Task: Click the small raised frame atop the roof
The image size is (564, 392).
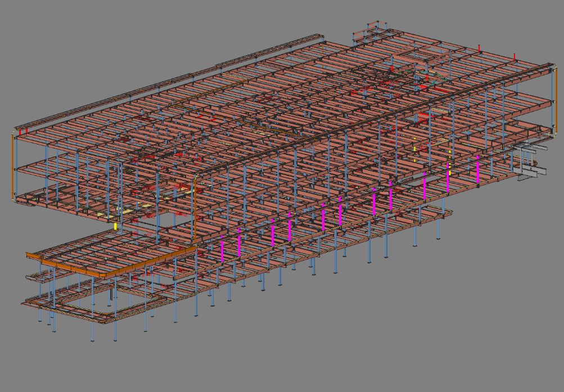Action: 372,30
